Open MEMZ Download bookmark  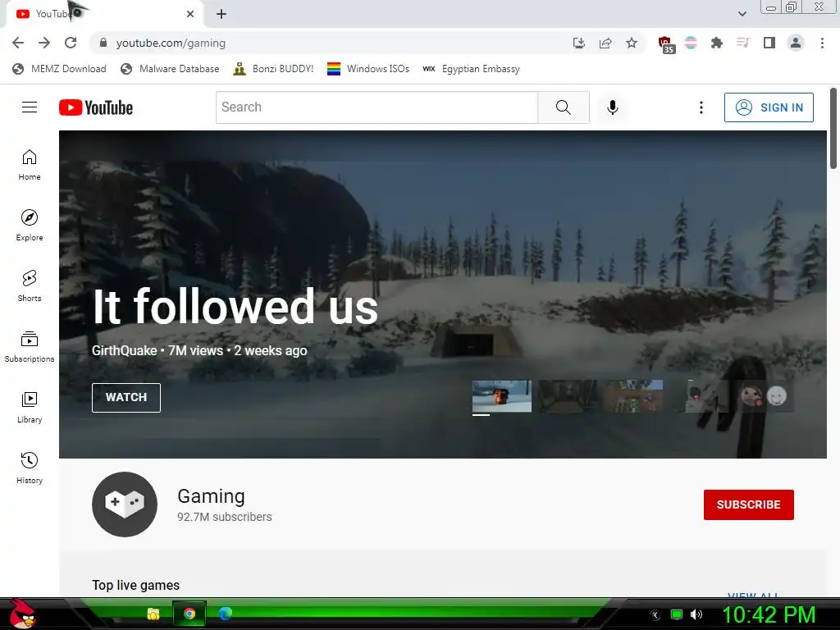tap(59, 69)
